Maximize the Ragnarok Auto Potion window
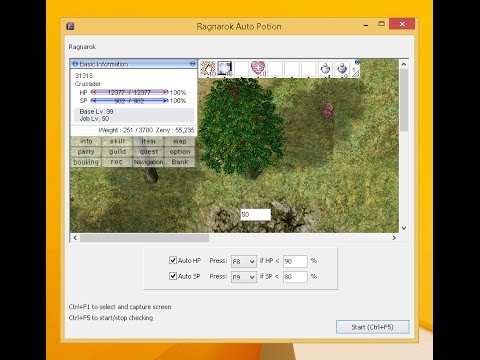This screenshot has height=360, width=480. 381,24
